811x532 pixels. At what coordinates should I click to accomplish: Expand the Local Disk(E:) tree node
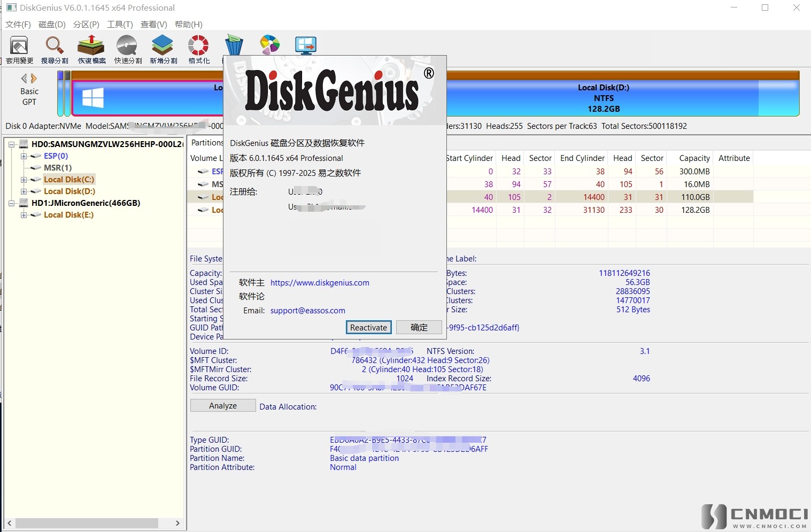24,215
